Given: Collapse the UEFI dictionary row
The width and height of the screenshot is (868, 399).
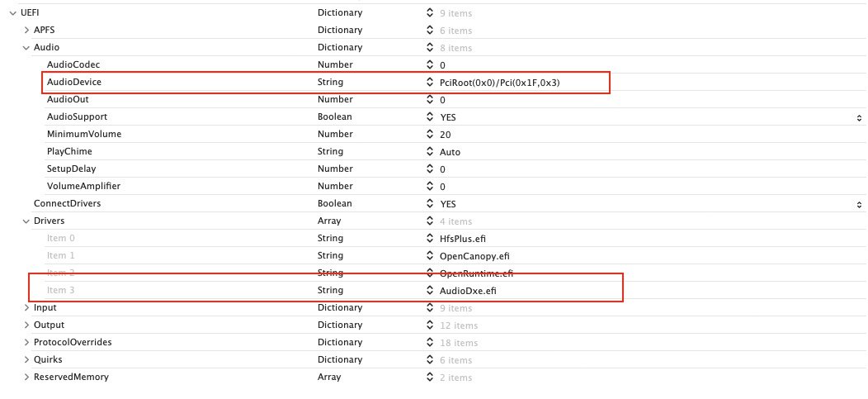Looking at the screenshot, I should pyautogui.click(x=12, y=13).
